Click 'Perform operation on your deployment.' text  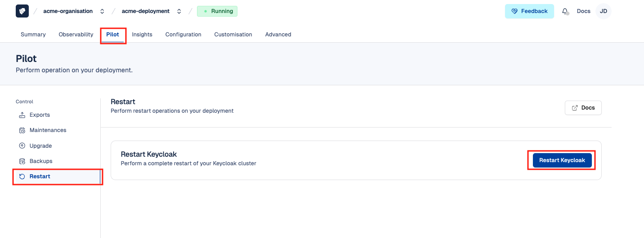[74, 71]
